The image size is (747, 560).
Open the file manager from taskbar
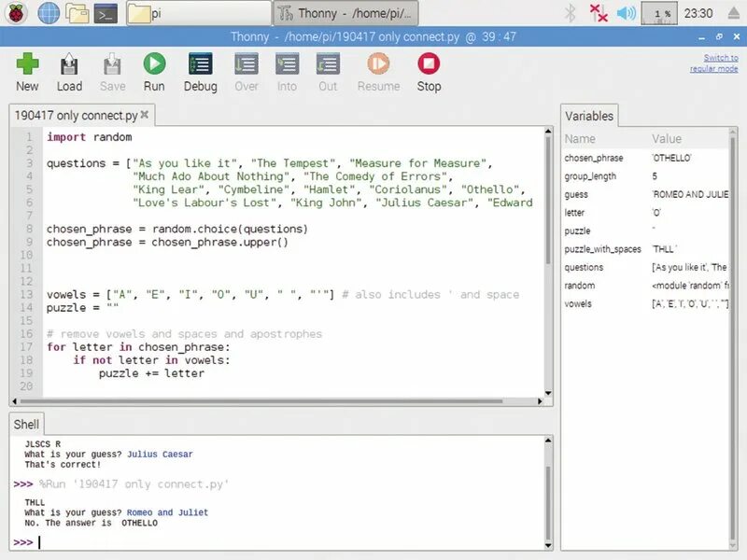coord(78,13)
